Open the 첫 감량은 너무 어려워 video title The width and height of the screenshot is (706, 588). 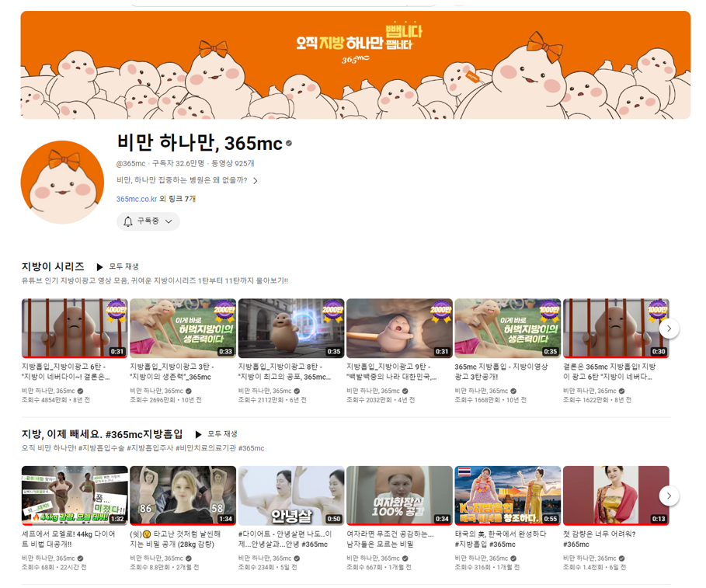pyautogui.click(x=599, y=538)
